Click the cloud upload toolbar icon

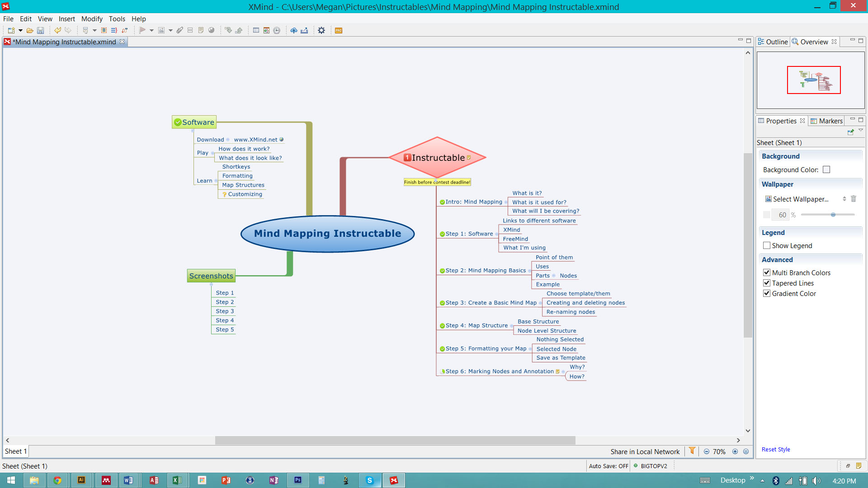click(294, 30)
